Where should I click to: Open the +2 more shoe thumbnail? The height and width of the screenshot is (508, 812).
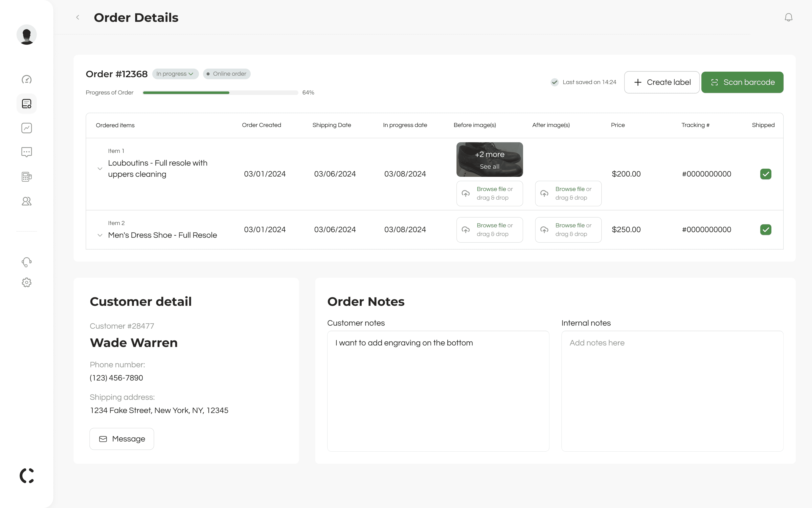click(x=489, y=160)
